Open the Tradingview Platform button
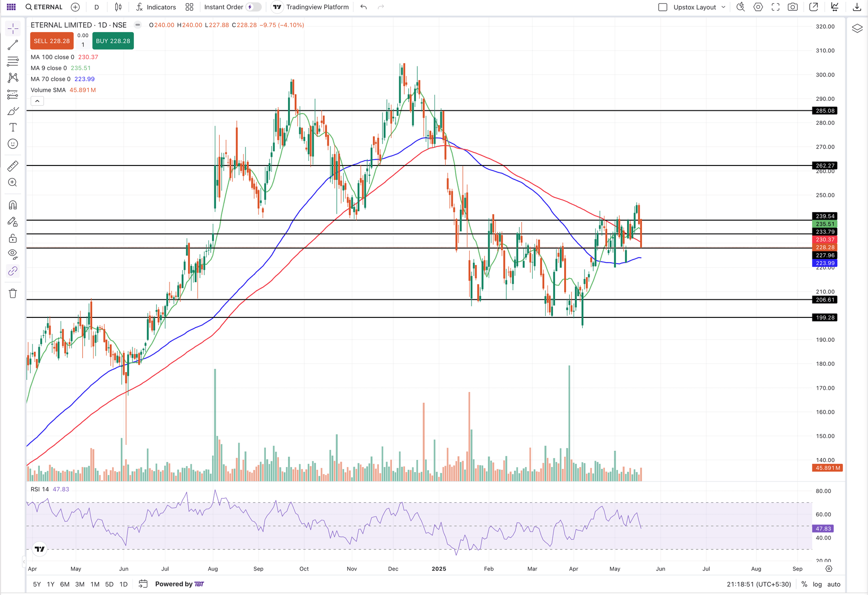Screen dimensions: 868x595 coord(311,7)
